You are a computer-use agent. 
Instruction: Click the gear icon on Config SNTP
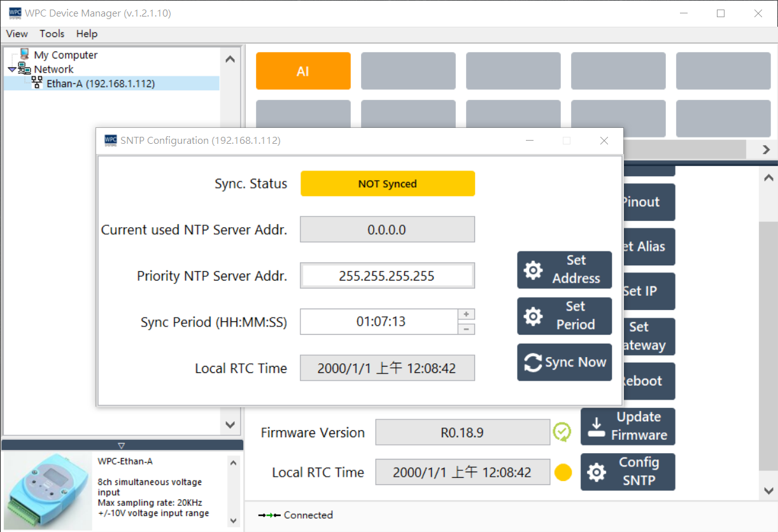tap(597, 472)
